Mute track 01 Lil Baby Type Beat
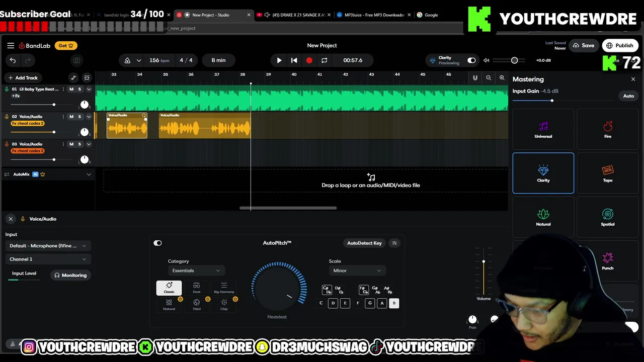Viewport: 644px width, 362px height. [x=71, y=89]
